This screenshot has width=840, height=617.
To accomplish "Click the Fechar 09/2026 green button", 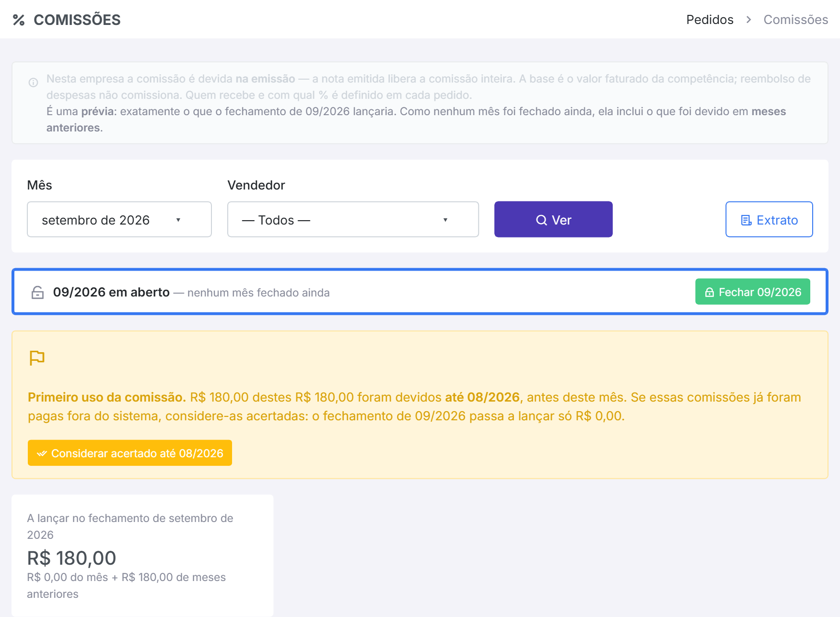I will click(753, 292).
